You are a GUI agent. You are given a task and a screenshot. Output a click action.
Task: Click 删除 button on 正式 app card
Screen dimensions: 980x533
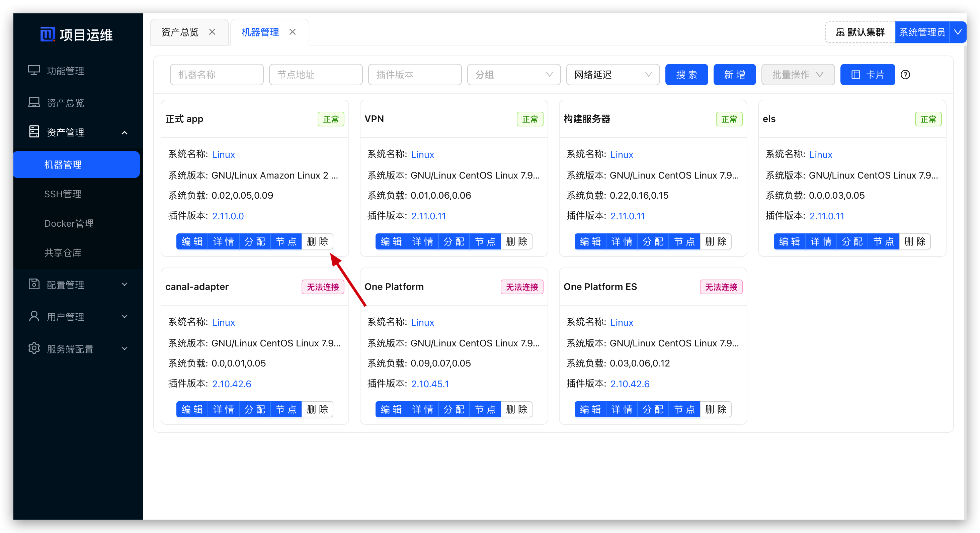(317, 241)
